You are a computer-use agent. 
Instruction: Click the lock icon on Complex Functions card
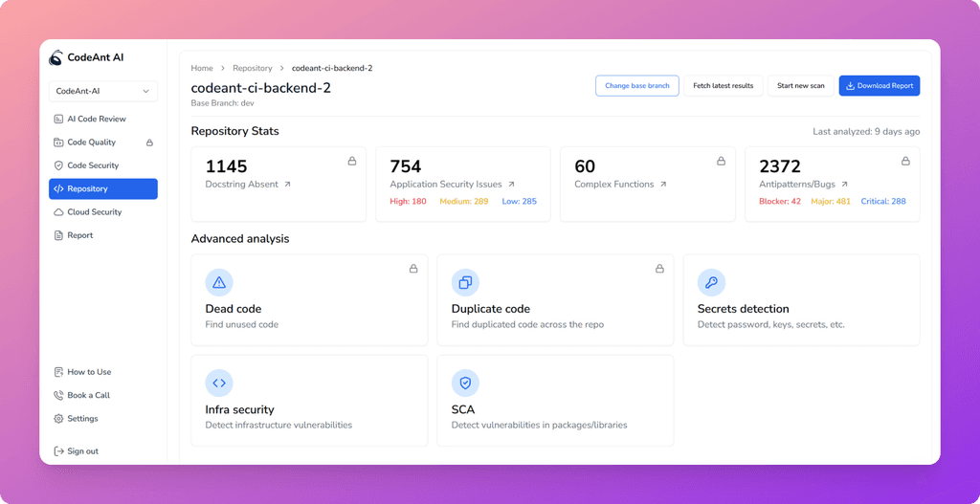[722, 161]
